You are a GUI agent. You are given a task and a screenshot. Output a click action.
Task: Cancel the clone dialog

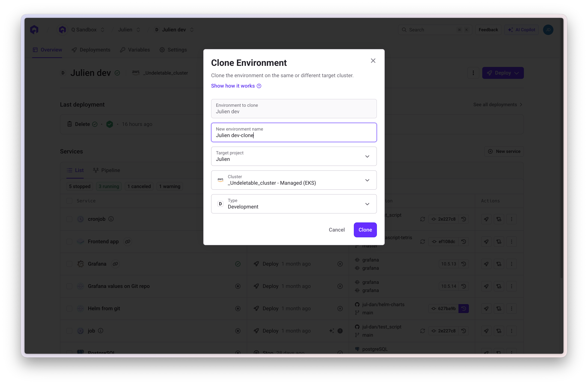(x=337, y=230)
